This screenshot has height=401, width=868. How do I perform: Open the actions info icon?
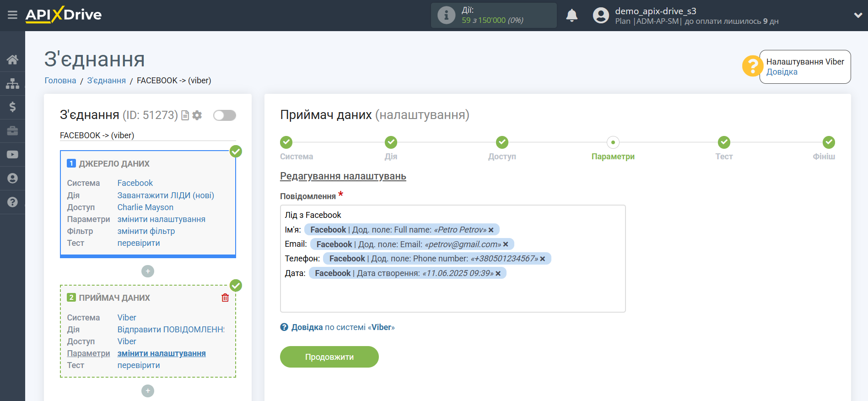tap(446, 15)
